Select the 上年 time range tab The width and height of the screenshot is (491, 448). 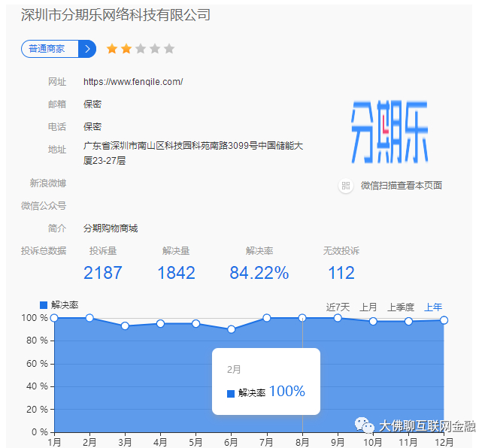pyautogui.click(x=433, y=307)
